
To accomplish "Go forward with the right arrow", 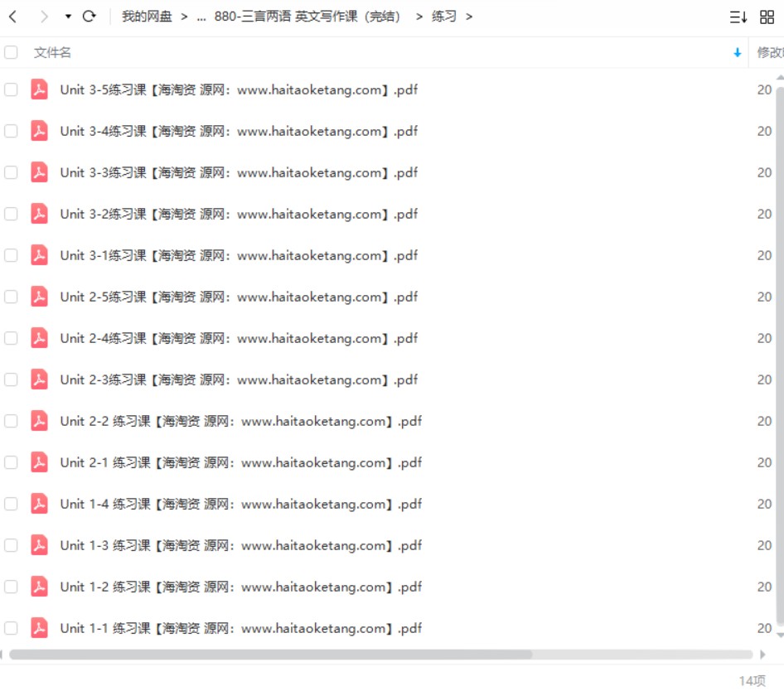I will point(44,17).
